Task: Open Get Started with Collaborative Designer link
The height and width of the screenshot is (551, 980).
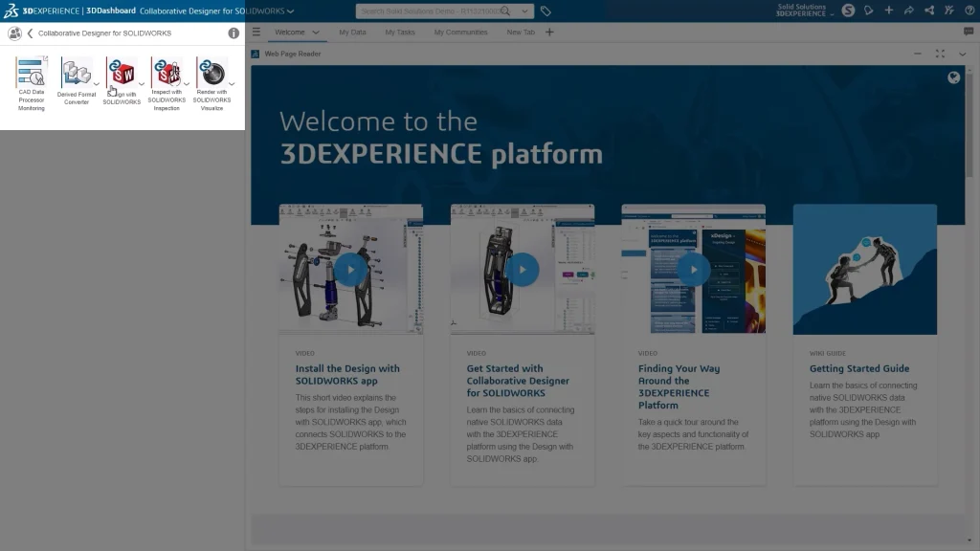Action: click(518, 381)
